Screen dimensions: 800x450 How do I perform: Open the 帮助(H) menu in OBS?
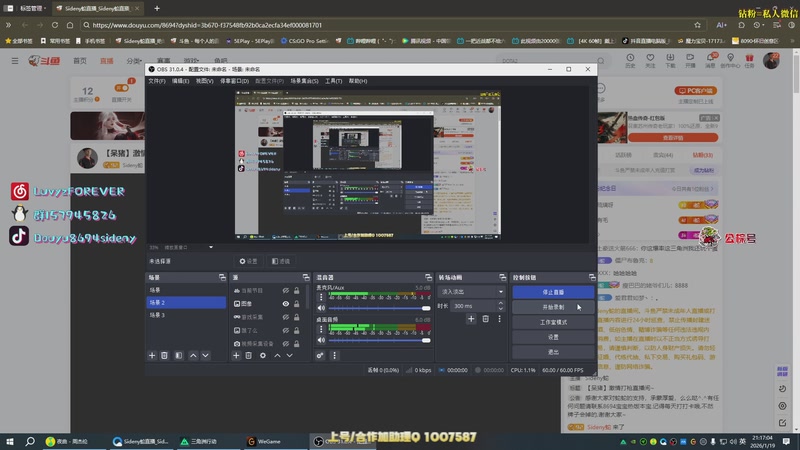click(x=358, y=81)
